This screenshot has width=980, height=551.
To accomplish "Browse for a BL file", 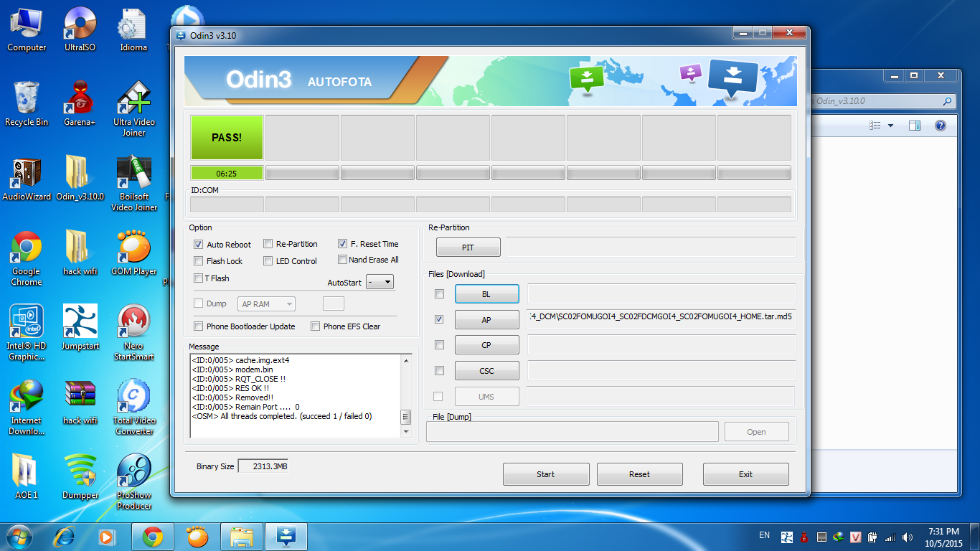I will click(x=486, y=294).
